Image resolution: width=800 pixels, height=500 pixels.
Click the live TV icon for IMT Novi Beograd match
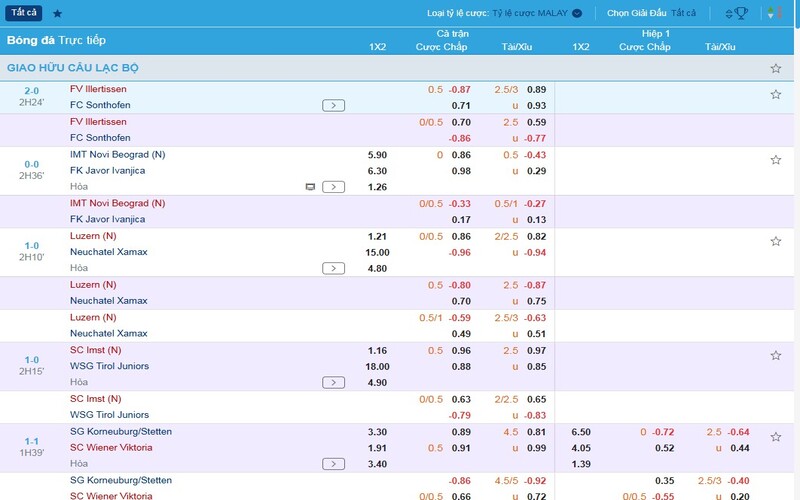click(x=310, y=187)
